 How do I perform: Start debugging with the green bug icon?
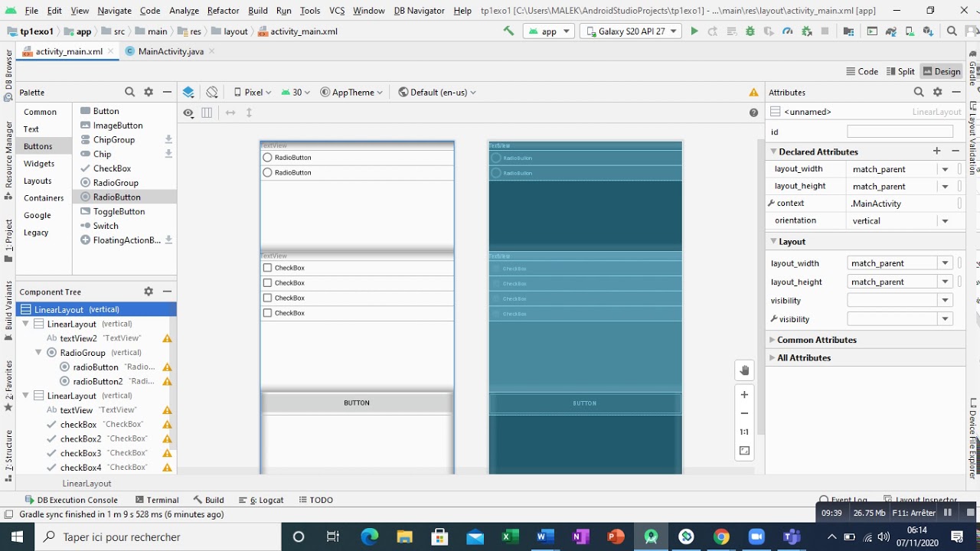[x=750, y=31]
